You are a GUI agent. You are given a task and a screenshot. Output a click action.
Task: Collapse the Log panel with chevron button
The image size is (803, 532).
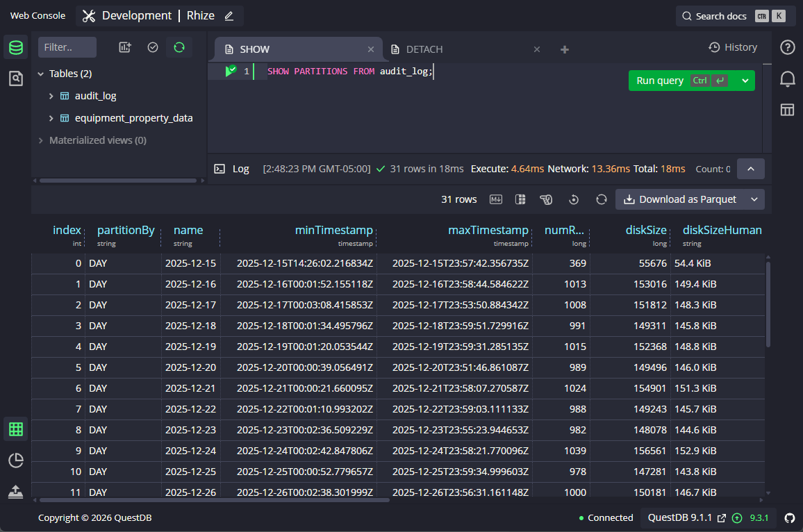750,168
